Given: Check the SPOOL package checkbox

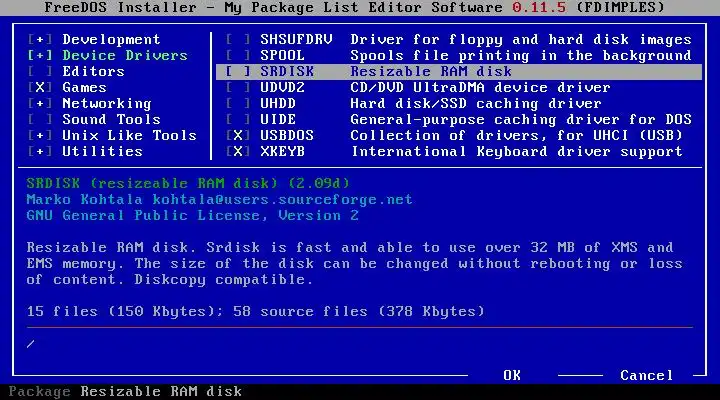Looking at the screenshot, I should (x=238, y=56).
